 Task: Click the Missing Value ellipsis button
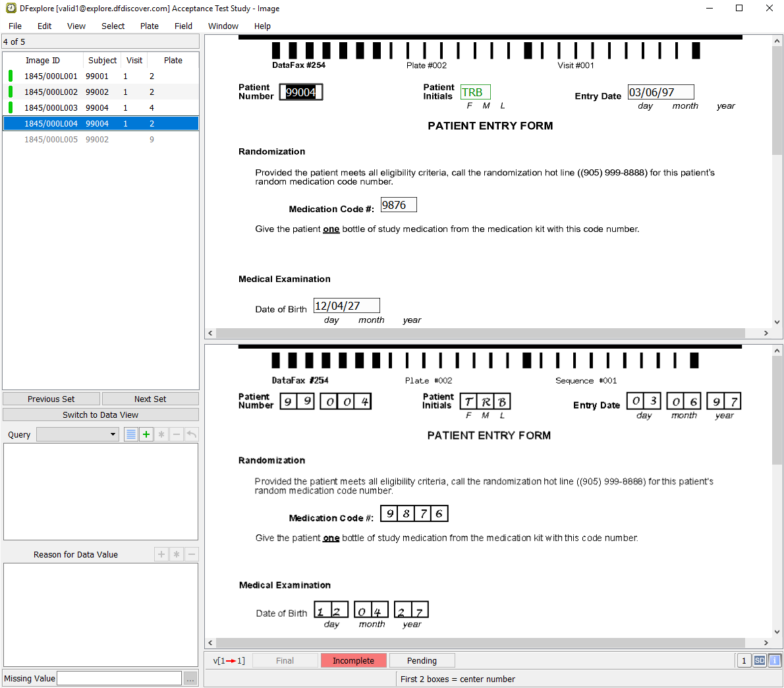click(190, 679)
